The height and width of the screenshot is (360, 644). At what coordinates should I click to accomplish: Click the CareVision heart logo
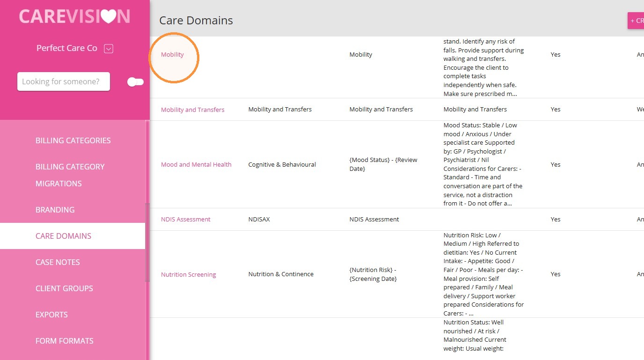click(108, 16)
